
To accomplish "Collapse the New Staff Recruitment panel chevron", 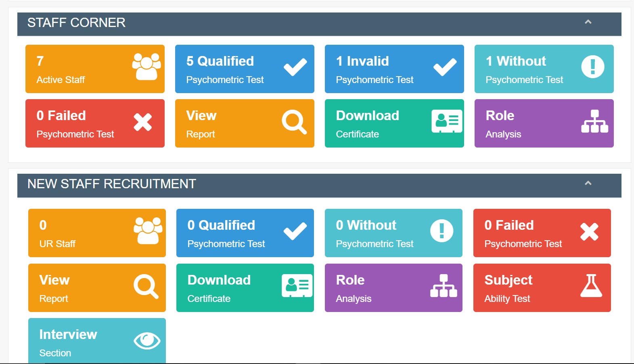I will (588, 183).
